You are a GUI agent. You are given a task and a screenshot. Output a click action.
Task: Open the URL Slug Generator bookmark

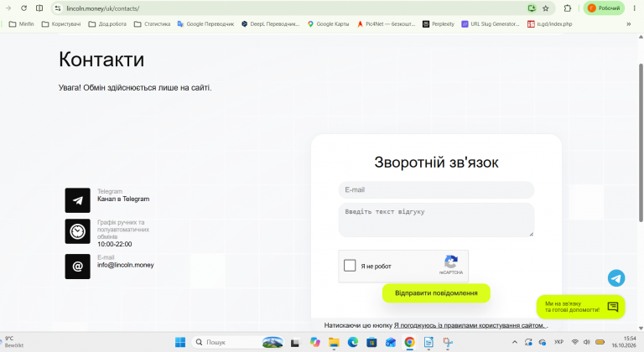point(491,23)
